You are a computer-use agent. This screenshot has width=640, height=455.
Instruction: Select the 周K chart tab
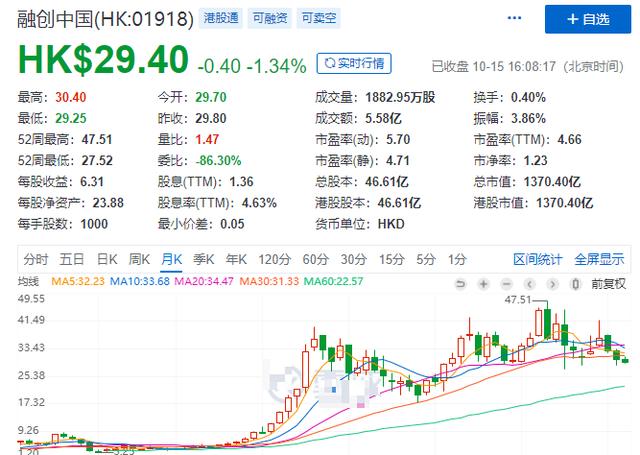tap(139, 259)
